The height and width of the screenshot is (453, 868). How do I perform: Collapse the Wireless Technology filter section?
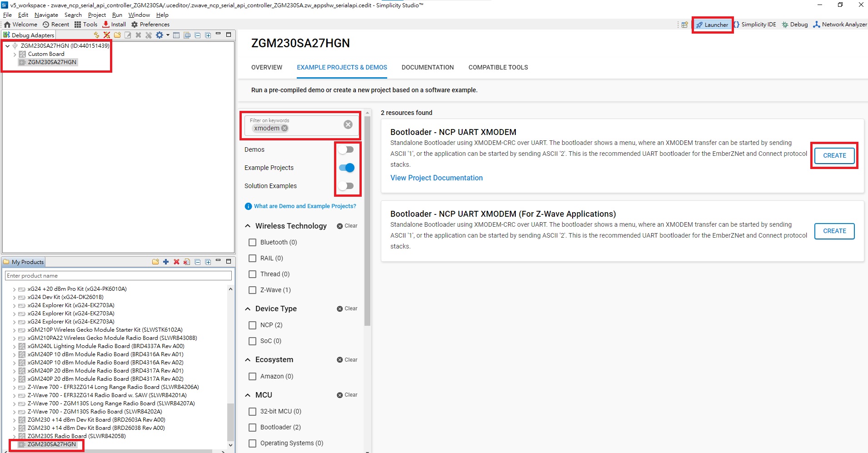coord(248,226)
